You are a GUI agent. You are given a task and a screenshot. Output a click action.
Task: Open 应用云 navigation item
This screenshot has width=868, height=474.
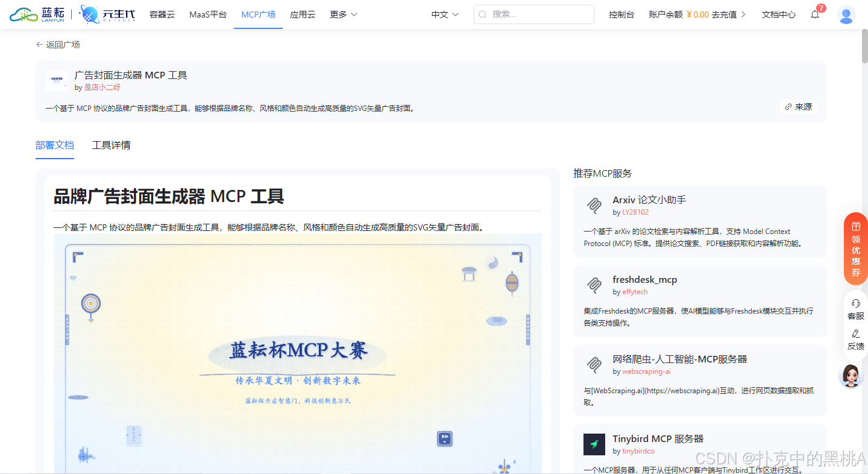point(303,14)
